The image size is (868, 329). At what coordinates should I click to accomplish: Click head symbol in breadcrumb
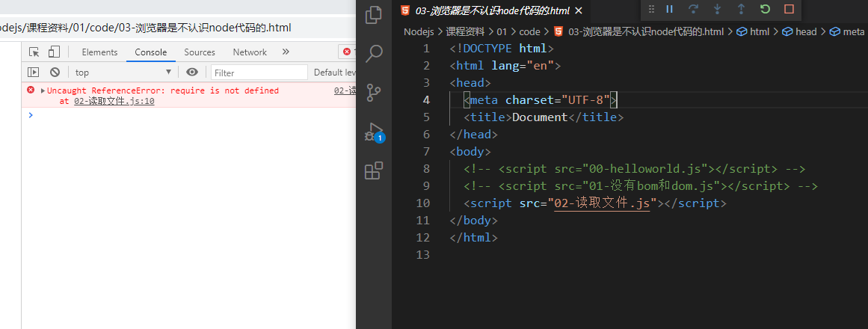(805, 31)
